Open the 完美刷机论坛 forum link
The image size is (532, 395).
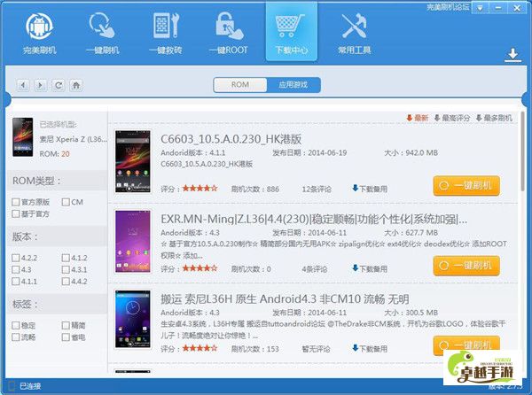click(448, 7)
